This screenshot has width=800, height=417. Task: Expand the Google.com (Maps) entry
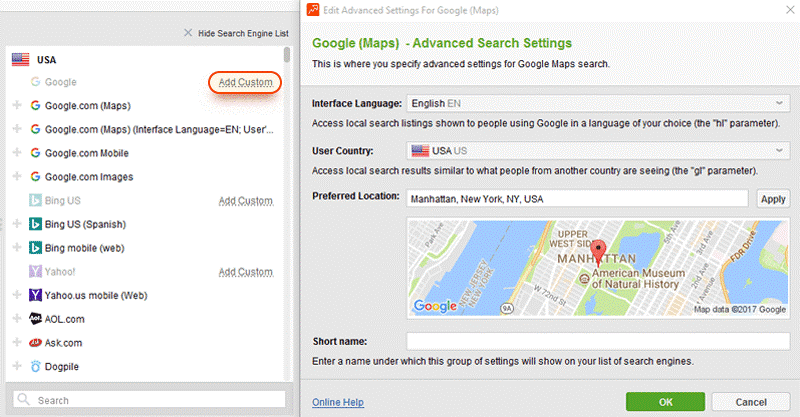[x=16, y=105]
